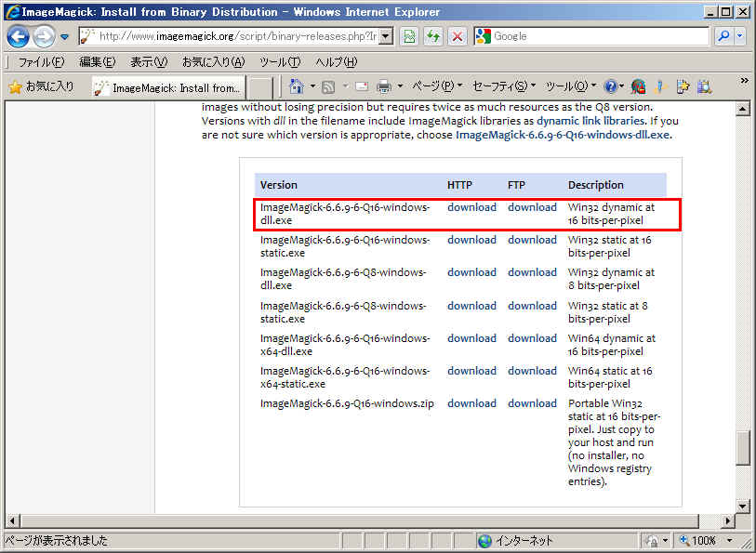Click 'Win32 static at 8 bits-per-pixel' description
Image resolution: width=756 pixels, height=553 pixels.
pyautogui.click(x=607, y=312)
